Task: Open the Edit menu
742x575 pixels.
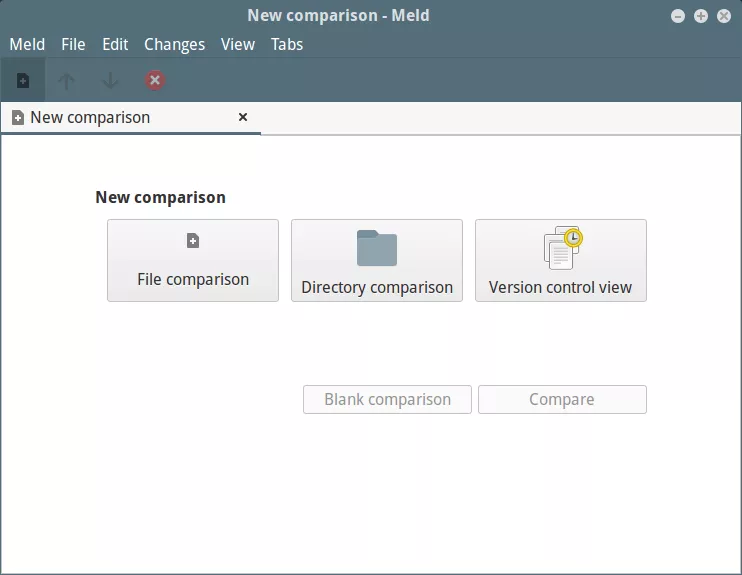Action: click(x=115, y=44)
